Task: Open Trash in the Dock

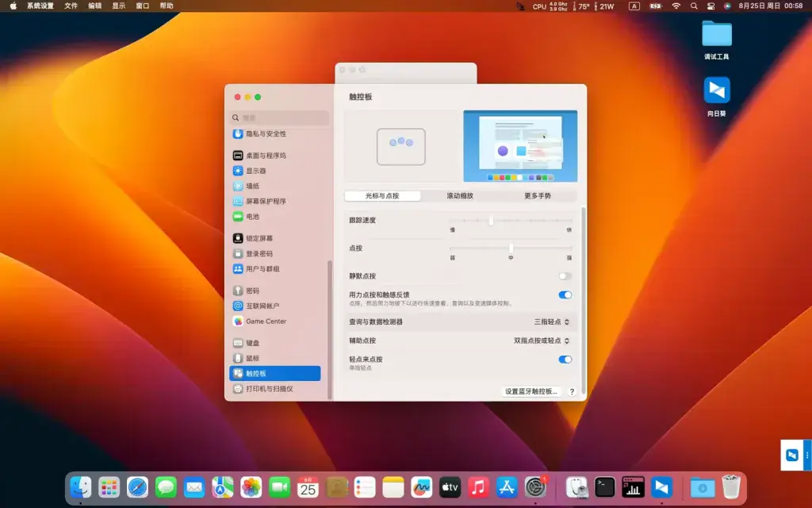Action: point(730,487)
